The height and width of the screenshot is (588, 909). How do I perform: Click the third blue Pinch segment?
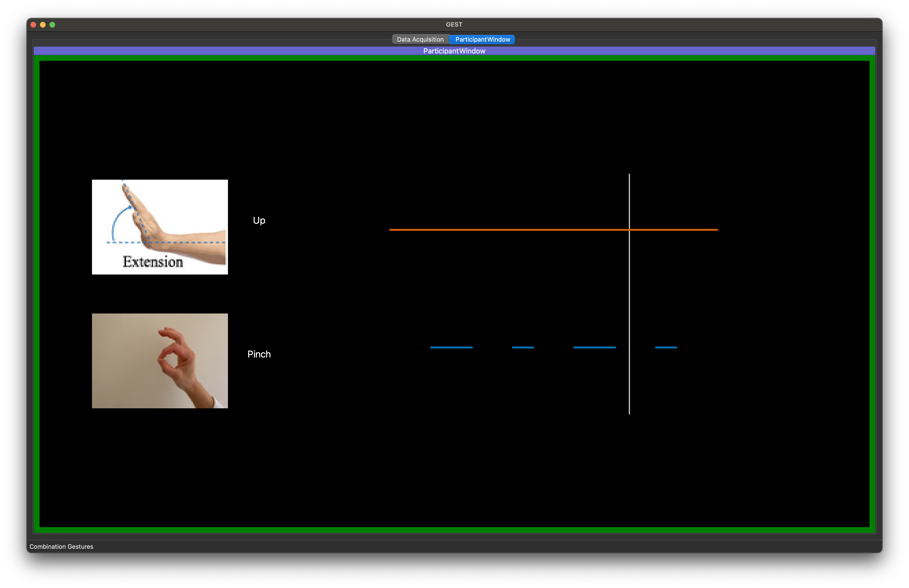click(594, 347)
